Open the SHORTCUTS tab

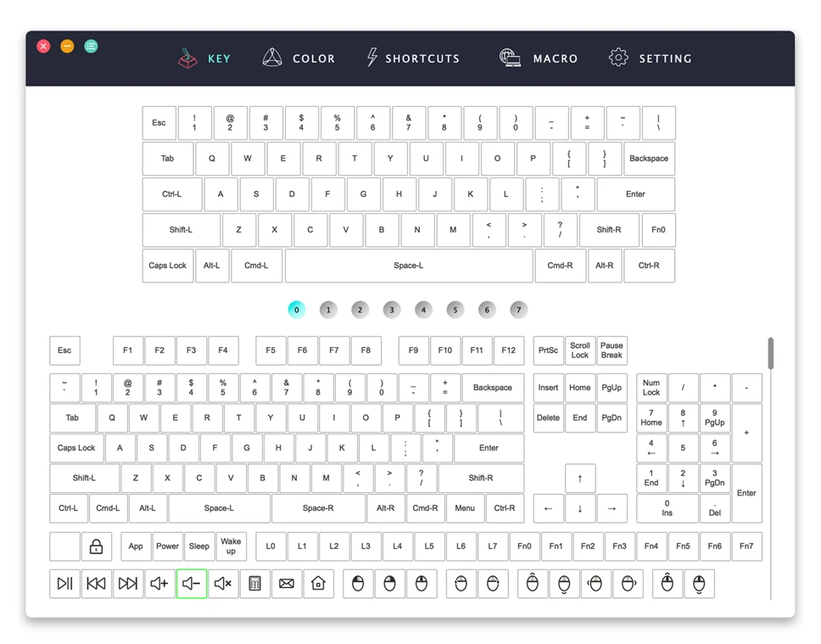(x=422, y=59)
